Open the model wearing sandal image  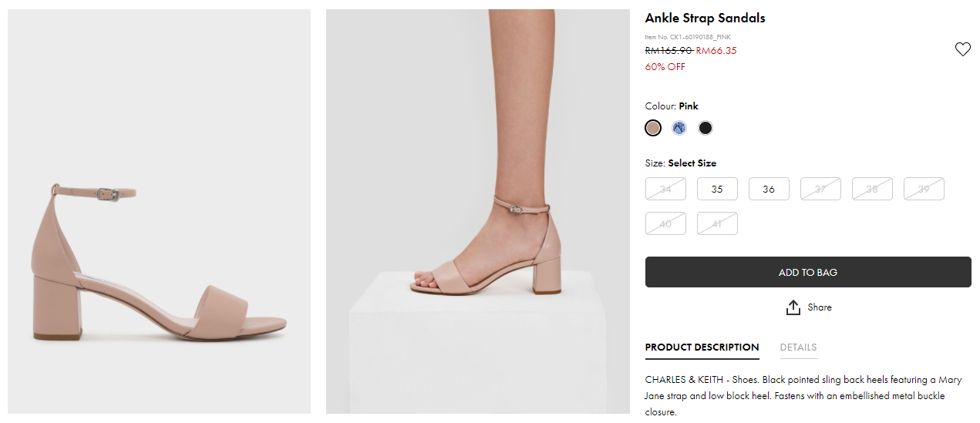coord(477,212)
